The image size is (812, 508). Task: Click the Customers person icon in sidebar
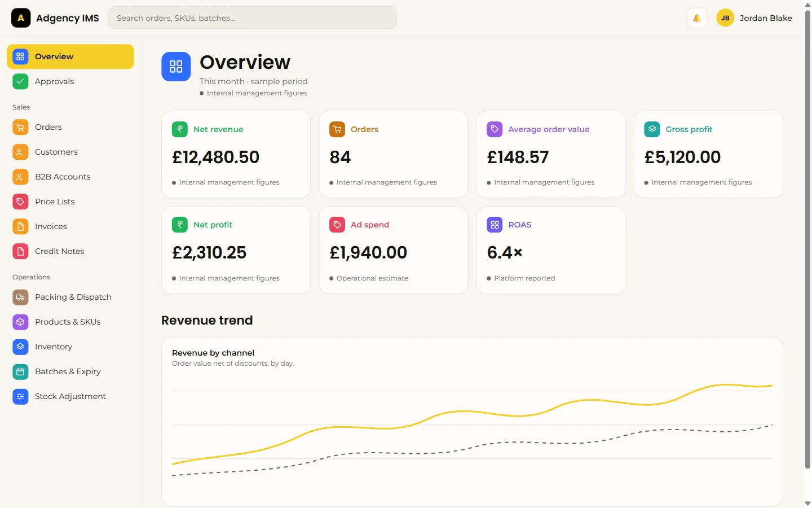click(20, 152)
